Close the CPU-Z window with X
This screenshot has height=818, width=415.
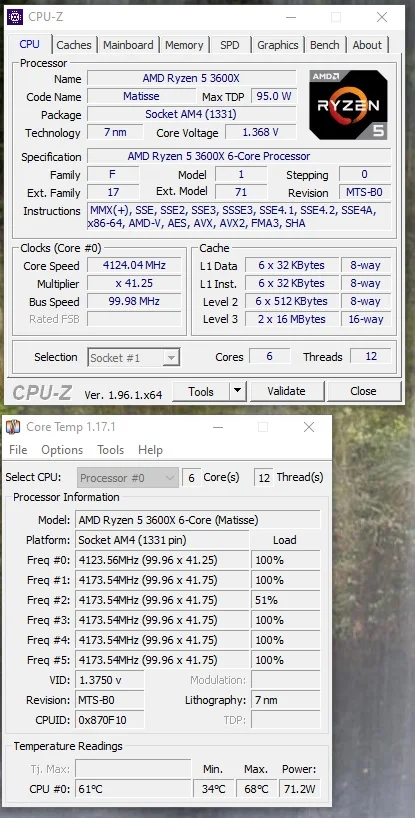[382, 17]
